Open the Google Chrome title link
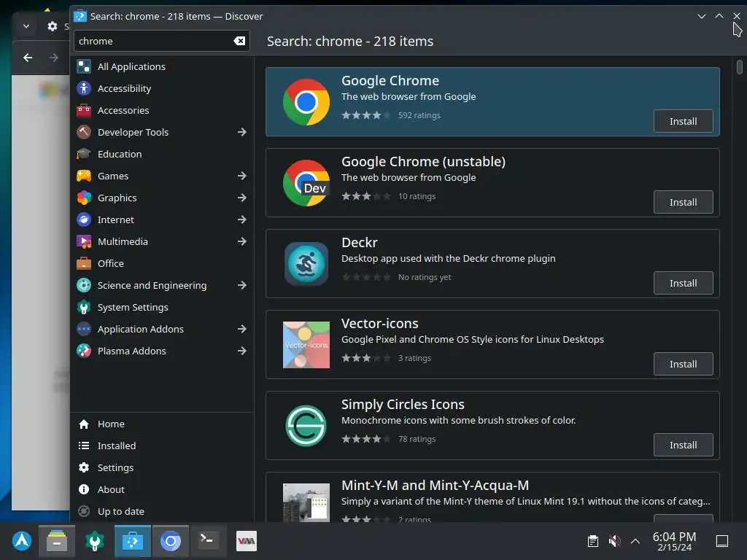 [390, 81]
